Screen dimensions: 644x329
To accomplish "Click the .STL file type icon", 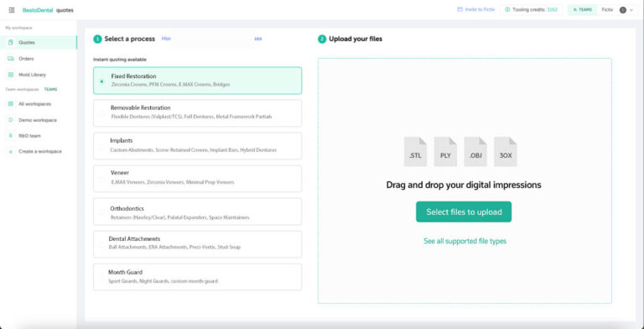I will [415, 152].
